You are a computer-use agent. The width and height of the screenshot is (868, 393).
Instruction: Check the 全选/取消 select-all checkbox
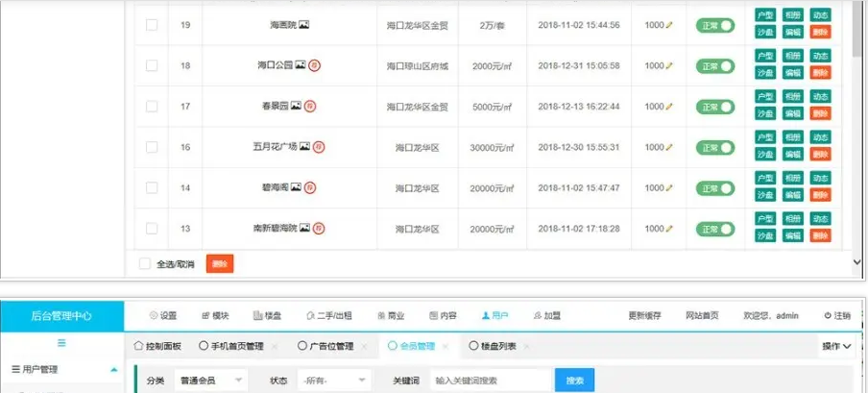pos(145,263)
